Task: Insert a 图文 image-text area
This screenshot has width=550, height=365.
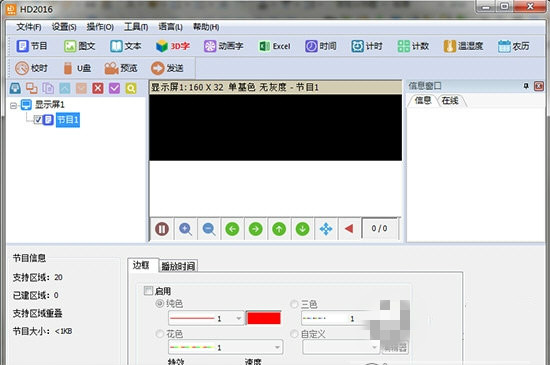Action: click(80, 46)
